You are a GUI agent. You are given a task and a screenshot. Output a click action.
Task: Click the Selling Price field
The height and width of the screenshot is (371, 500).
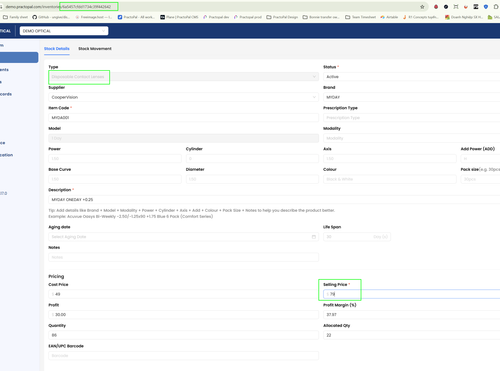click(412, 294)
